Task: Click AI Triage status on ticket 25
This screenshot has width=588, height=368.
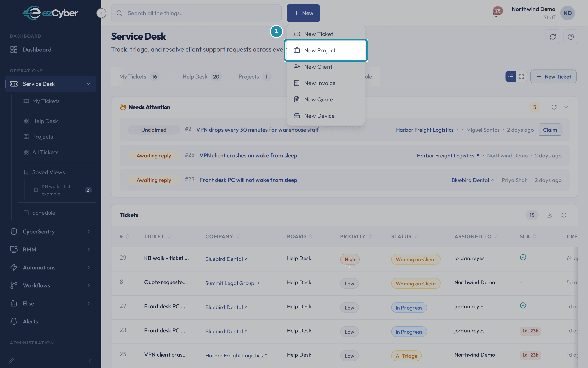Action: (x=406, y=356)
